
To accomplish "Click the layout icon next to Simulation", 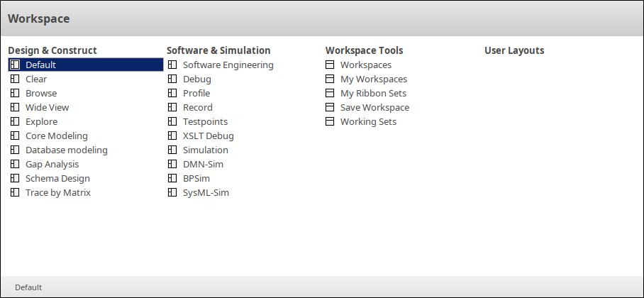I will click(x=172, y=150).
